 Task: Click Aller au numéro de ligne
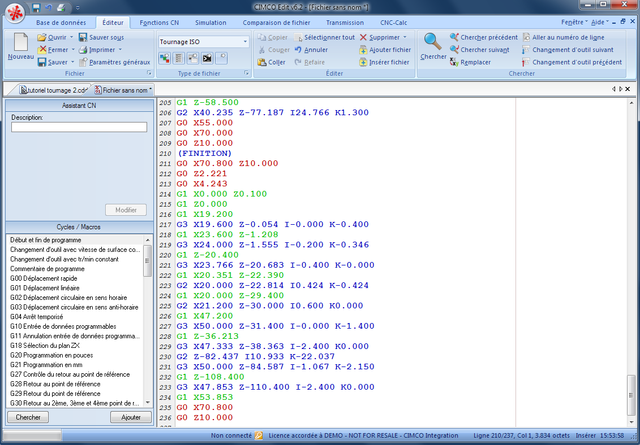click(x=564, y=37)
